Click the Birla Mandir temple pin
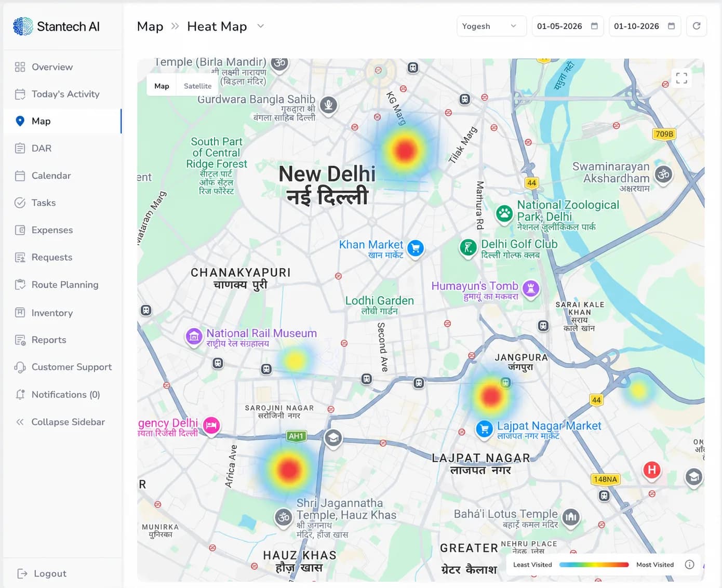The image size is (722, 588). (280, 64)
